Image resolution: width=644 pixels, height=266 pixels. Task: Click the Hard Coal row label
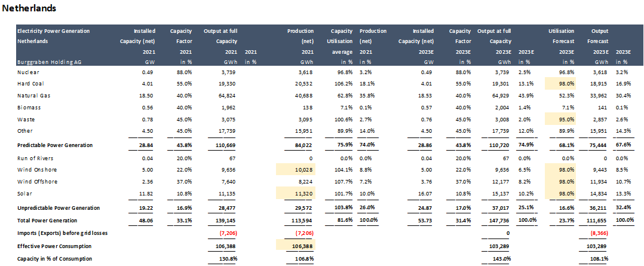point(32,84)
